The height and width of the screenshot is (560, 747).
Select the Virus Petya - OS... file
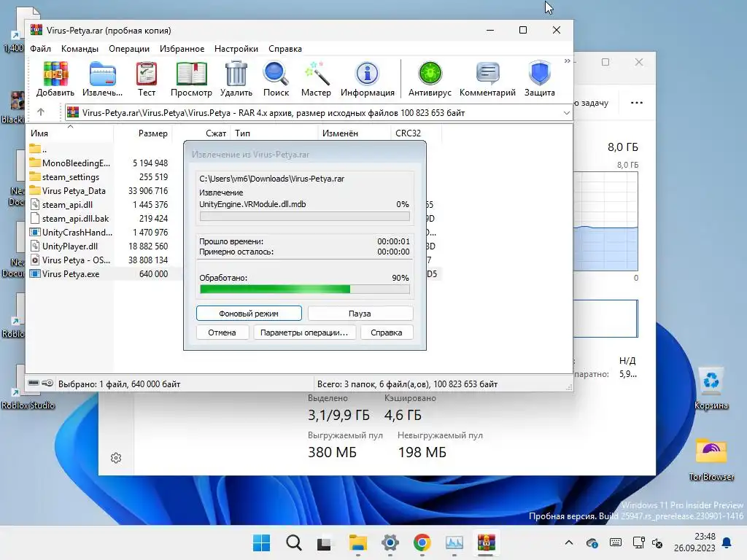(x=70, y=260)
